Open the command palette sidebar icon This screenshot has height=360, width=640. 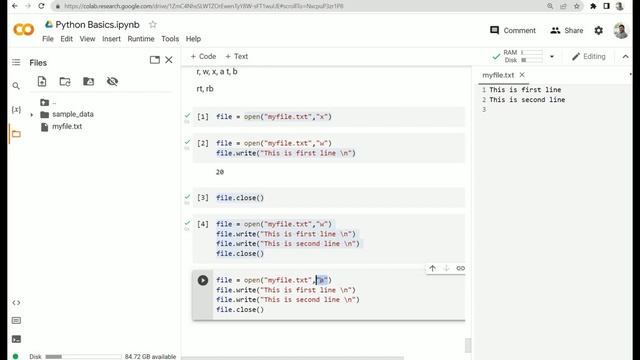[x=16, y=320]
